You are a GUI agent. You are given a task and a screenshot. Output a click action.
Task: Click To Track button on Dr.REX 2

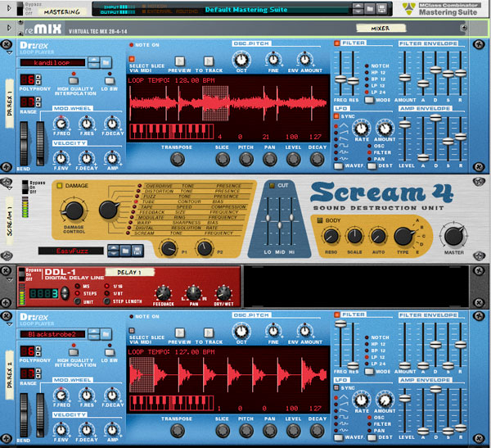point(209,333)
